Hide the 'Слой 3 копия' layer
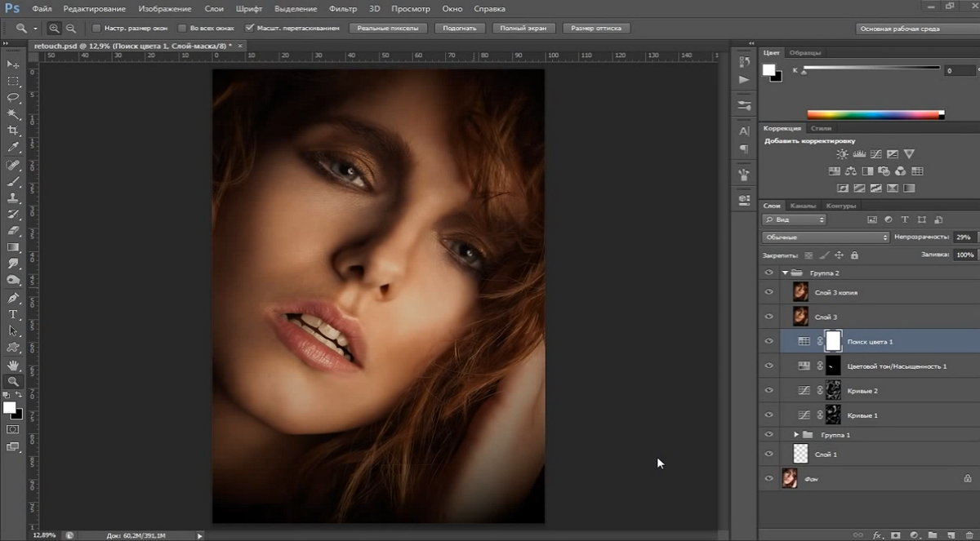The image size is (980, 541). tap(768, 292)
